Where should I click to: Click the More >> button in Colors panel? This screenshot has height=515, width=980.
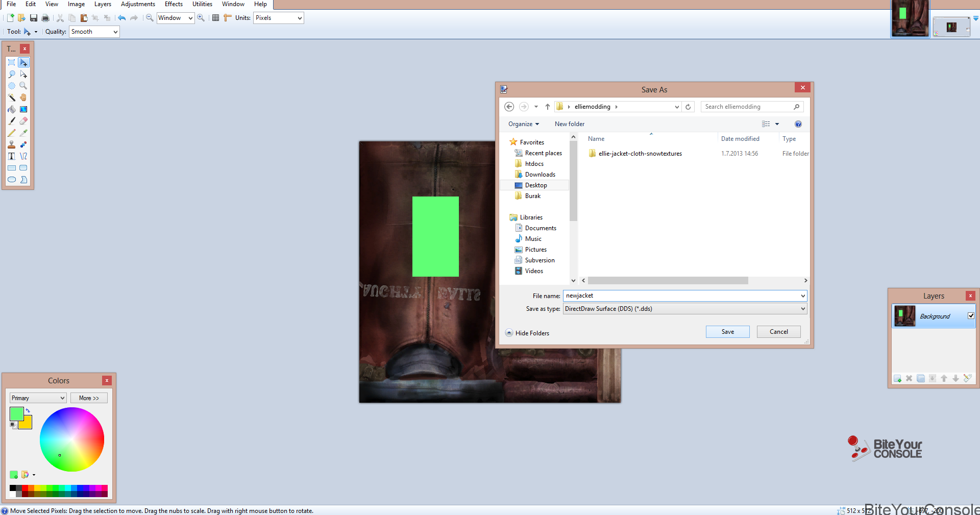[89, 398]
